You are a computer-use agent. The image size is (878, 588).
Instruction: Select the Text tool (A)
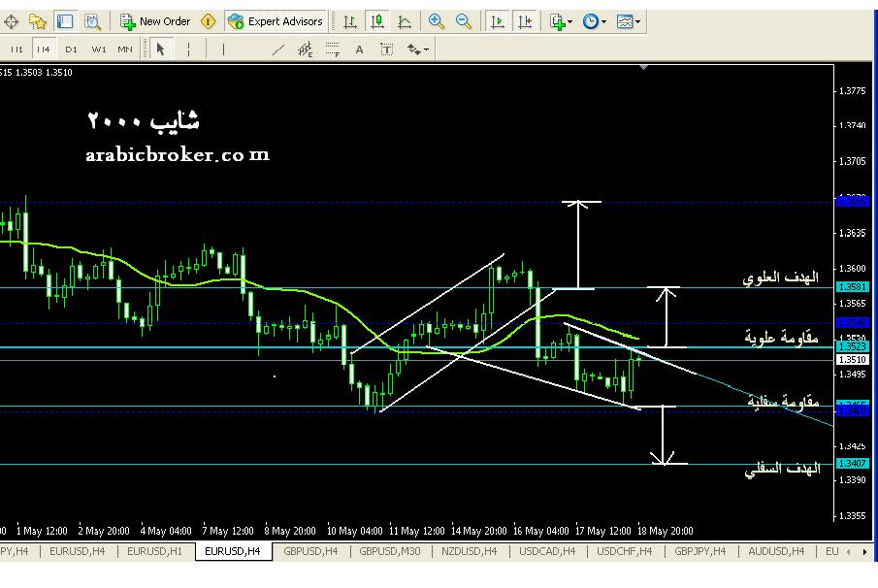(360, 49)
